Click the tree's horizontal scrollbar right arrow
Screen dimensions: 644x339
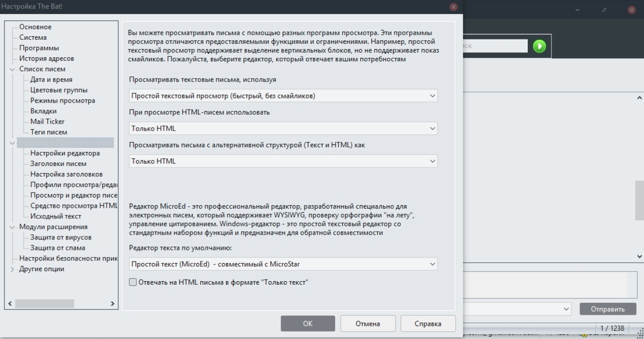pyautogui.click(x=113, y=304)
